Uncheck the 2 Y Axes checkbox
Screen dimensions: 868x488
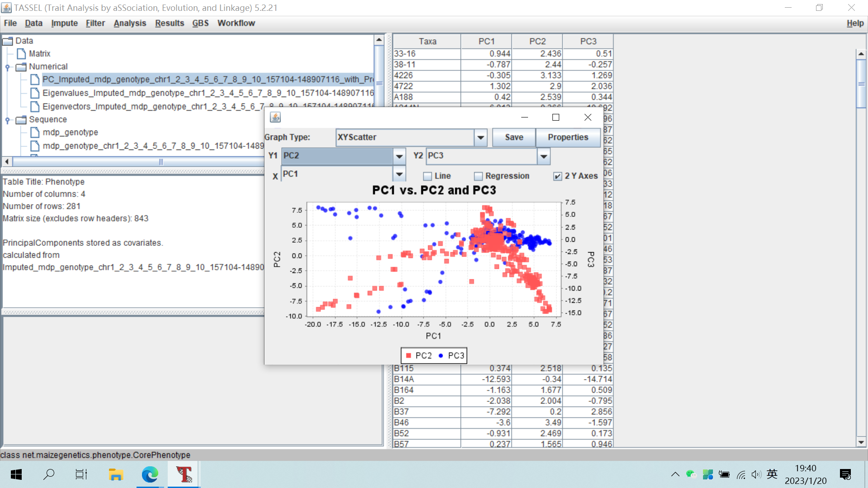click(558, 176)
